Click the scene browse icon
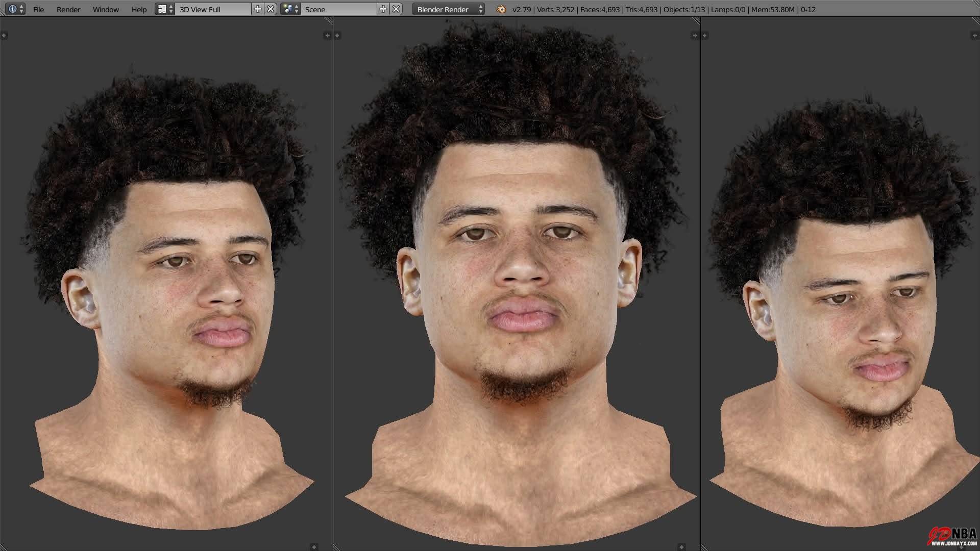This screenshot has width=980, height=551. (x=288, y=9)
